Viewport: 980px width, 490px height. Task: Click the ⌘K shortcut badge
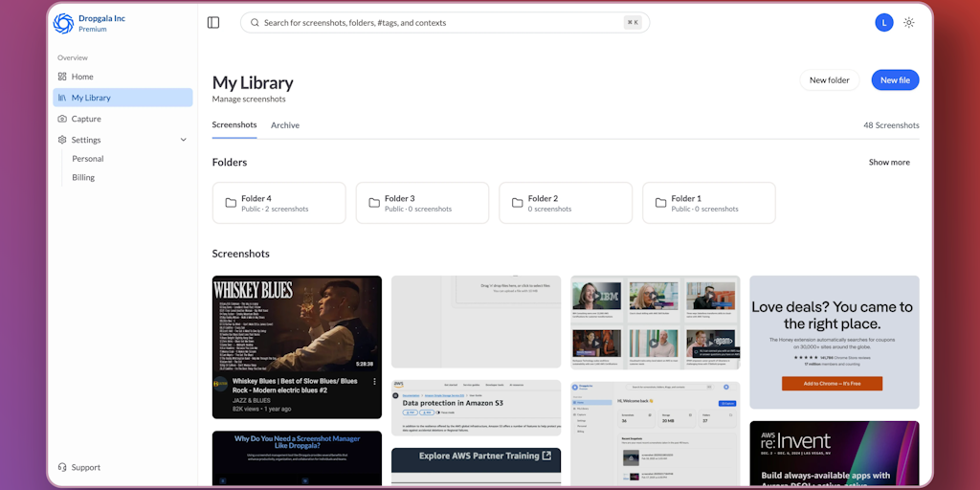pyautogui.click(x=633, y=23)
